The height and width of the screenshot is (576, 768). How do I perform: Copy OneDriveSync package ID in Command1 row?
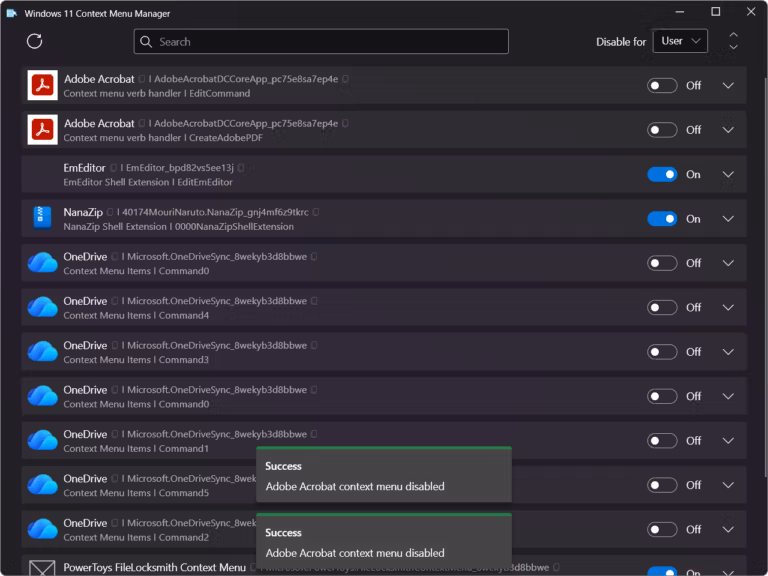coord(314,434)
